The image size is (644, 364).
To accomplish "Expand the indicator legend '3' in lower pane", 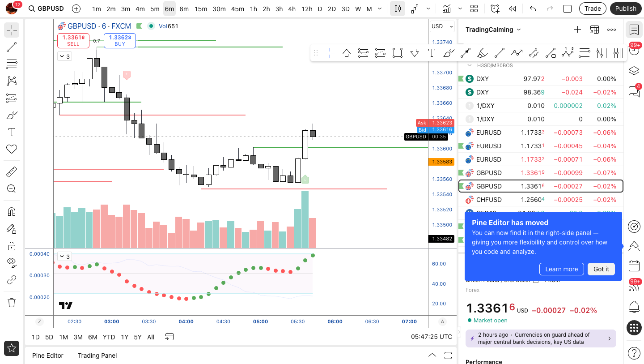I will tap(64, 257).
